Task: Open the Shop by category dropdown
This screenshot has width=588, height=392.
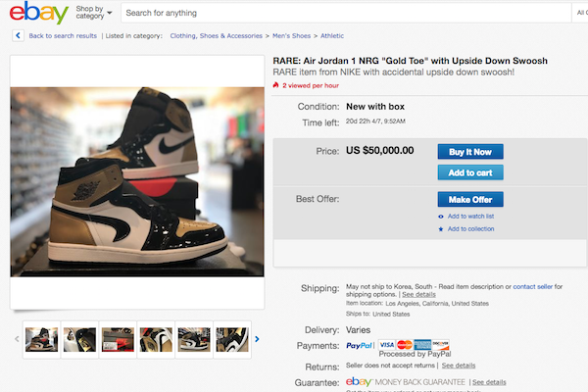Action: click(x=94, y=13)
